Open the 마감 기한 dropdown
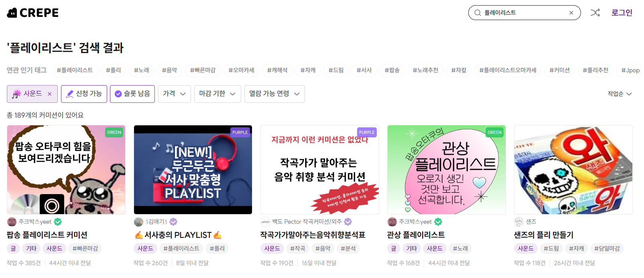This screenshot has height=278, width=644. pyautogui.click(x=217, y=94)
